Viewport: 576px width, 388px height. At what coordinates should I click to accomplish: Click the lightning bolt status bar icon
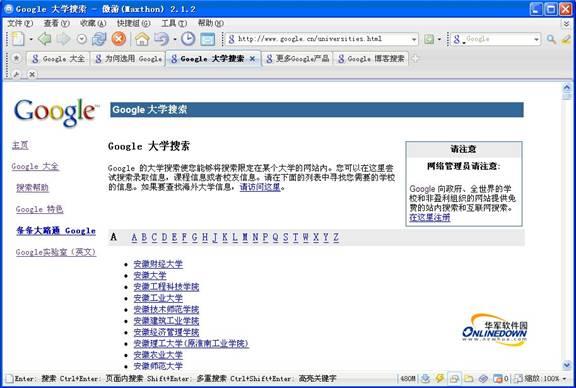439,378
